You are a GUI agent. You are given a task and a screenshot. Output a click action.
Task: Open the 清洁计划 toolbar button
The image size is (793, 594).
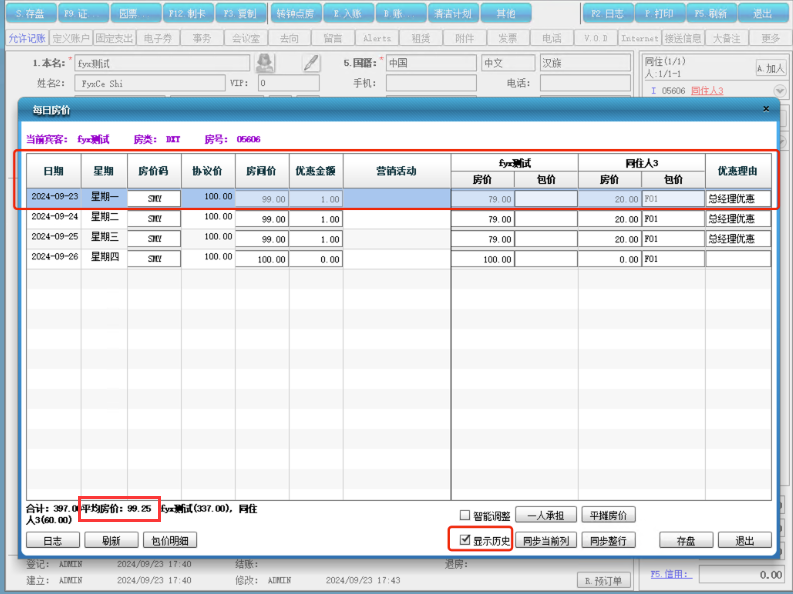pos(453,13)
